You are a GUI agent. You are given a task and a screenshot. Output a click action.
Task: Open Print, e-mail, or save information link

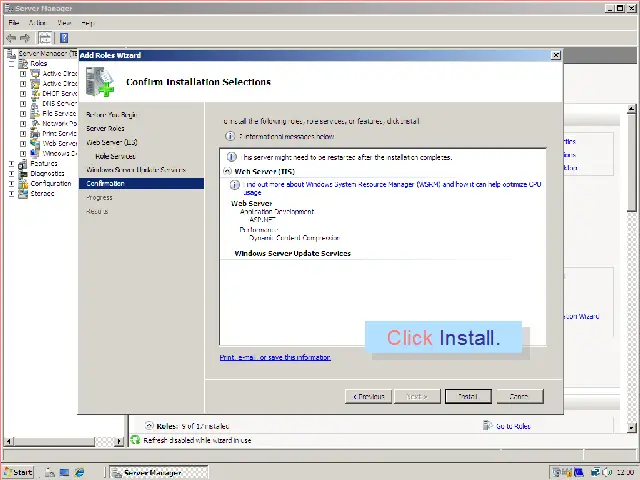[275, 357]
